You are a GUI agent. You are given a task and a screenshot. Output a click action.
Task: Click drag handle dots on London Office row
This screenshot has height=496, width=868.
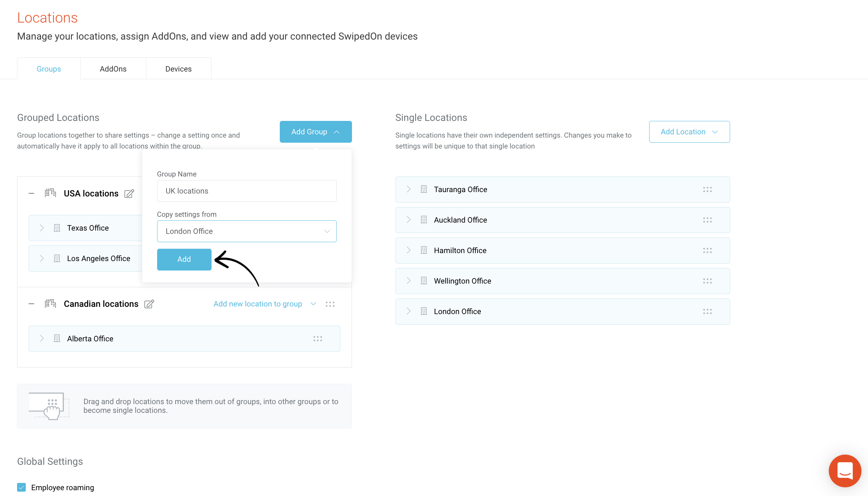[x=707, y=312]
